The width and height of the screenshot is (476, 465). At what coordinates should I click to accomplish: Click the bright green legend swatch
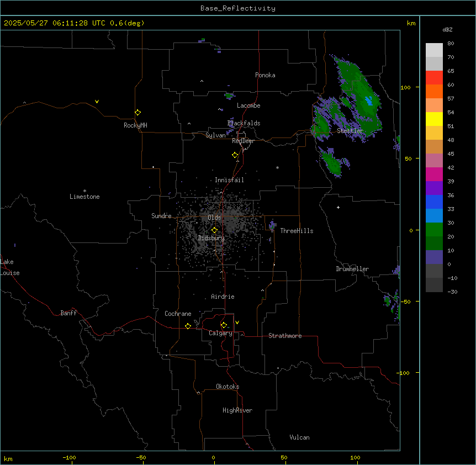click(x=434, y=230)
